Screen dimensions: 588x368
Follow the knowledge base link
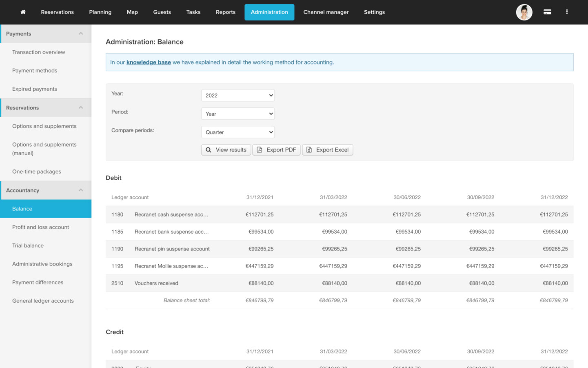(x=149, y=62)
